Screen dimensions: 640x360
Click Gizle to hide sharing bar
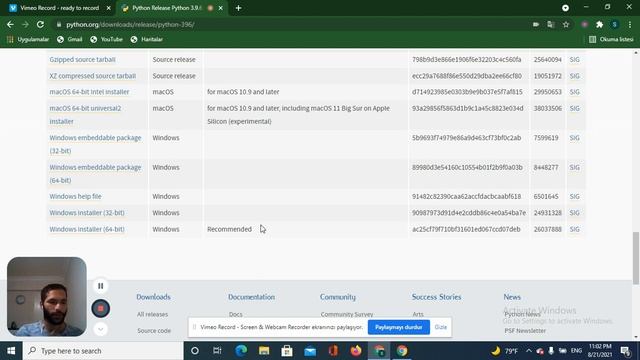(x=441, y=327)
